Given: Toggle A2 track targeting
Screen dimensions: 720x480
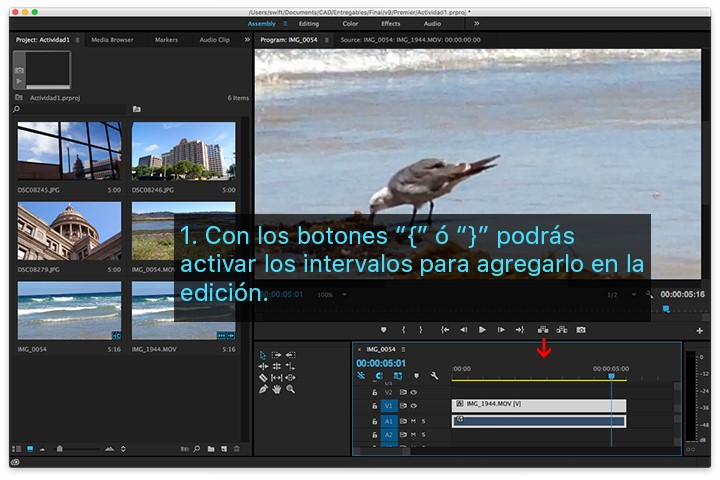Looking at the screenshot, I should pyautogui.click(x=388, y=435).
